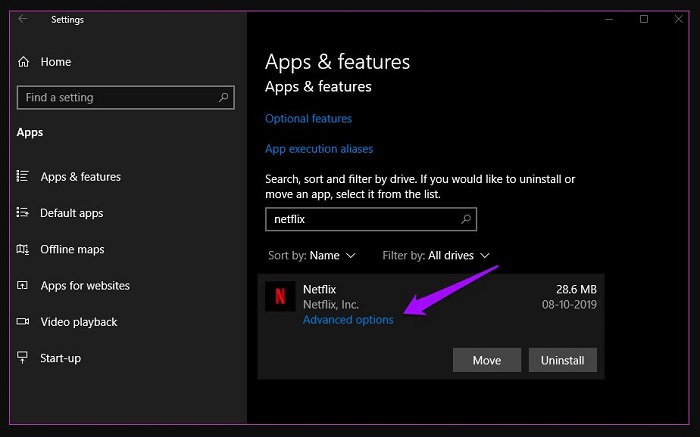Click the Move button for Netflix
Viewport: 700px width, 437px height.
click(487, 360)
